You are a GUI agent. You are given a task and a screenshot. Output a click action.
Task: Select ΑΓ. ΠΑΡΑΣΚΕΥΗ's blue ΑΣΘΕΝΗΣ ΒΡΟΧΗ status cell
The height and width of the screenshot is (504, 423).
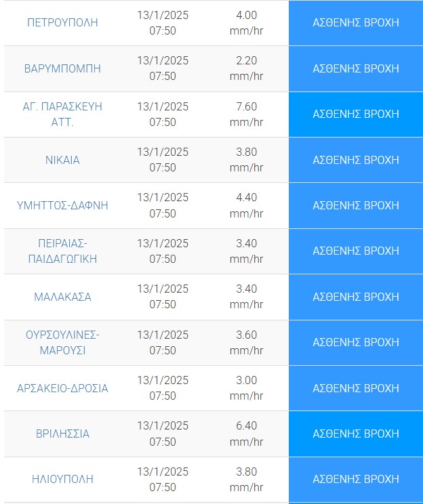pos(356,114)
